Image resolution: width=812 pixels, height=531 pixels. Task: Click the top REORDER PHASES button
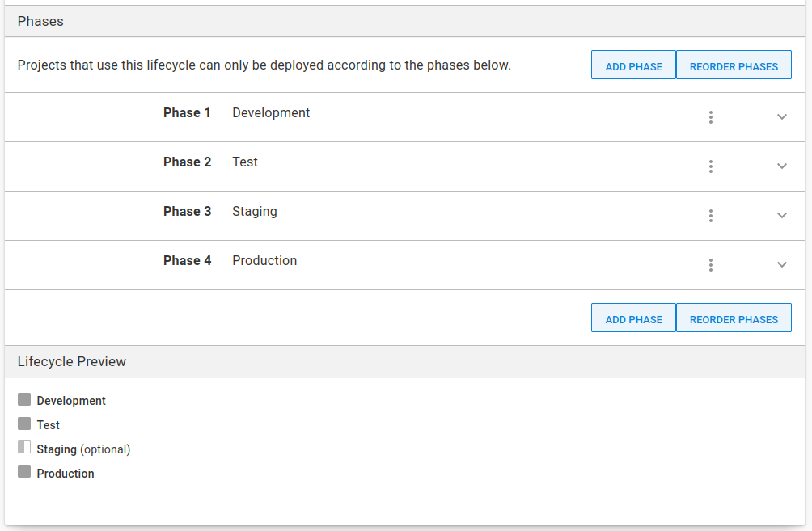click(x=734, y=65)
